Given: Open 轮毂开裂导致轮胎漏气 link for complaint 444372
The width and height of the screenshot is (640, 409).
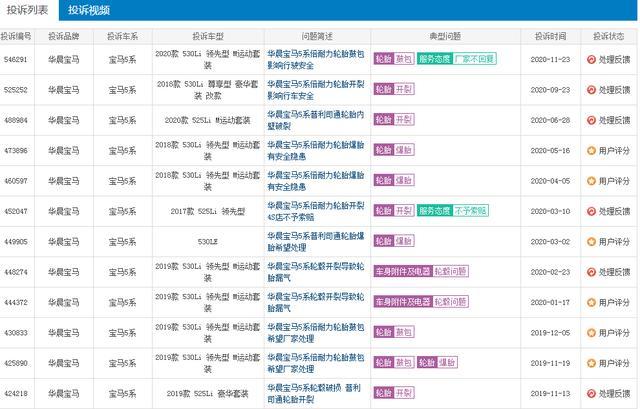Looking at the screenshot, I should point(316,302).
